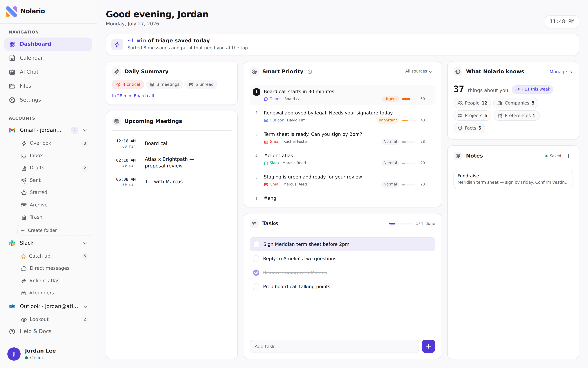Click the Add task input field

334,346
